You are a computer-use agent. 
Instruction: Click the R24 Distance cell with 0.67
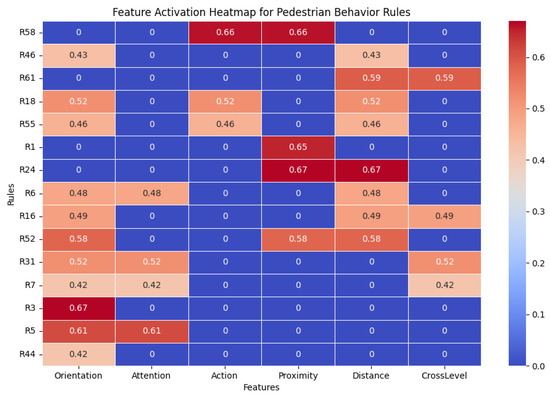click(x=371, y=170)
